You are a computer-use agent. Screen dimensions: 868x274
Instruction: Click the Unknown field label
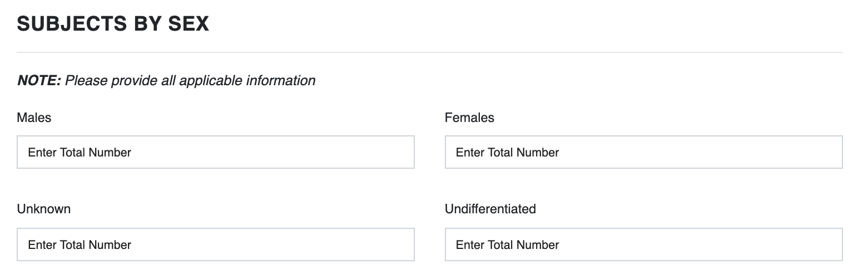[43, 209]
